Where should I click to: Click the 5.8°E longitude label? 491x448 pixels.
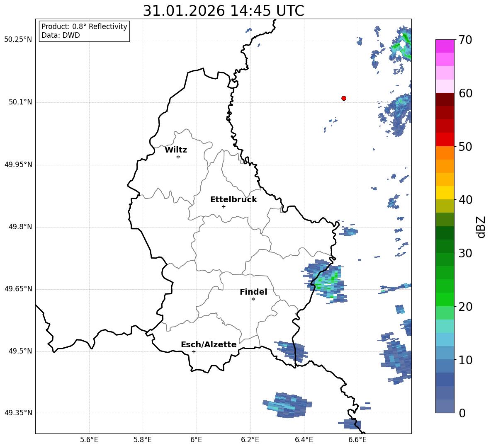[x=143, y=440]
